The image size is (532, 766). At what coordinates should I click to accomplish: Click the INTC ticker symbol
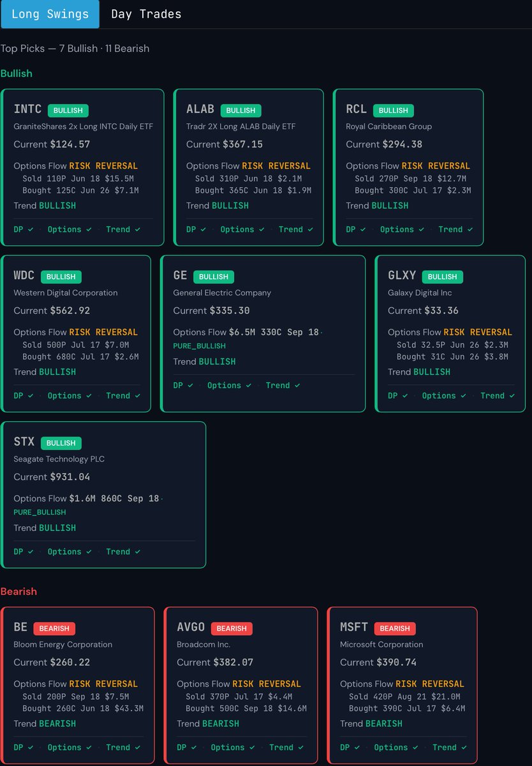pos(27,109)
